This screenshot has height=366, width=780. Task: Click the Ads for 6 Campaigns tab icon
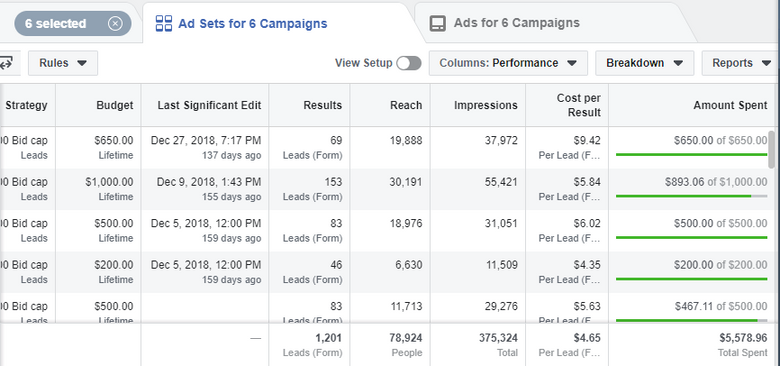438,23
